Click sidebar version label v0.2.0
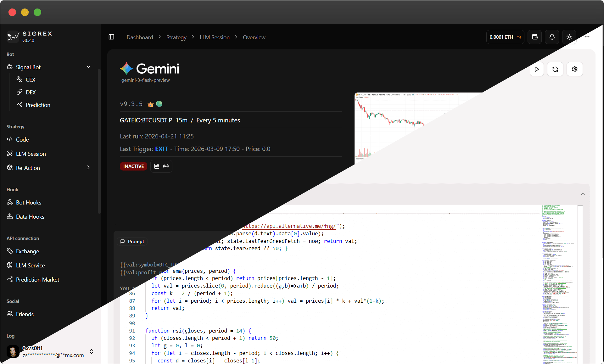This screenshot has width=604, height=364. [28, 41]
